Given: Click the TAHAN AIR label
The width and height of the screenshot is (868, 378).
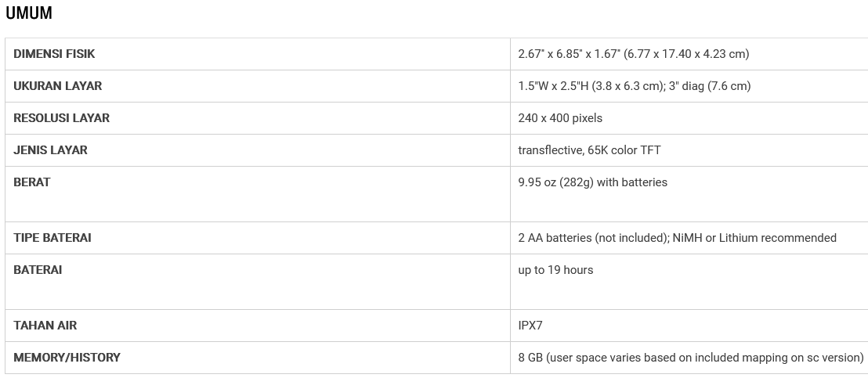Looking at the screenshot, I should (45, 326).
